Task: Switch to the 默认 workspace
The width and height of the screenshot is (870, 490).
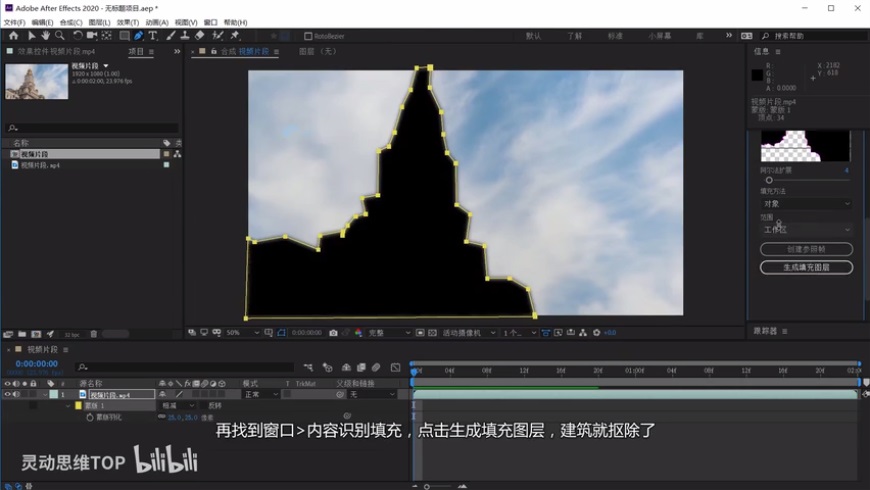Action: pyautogui.click(x=533, y=36)
